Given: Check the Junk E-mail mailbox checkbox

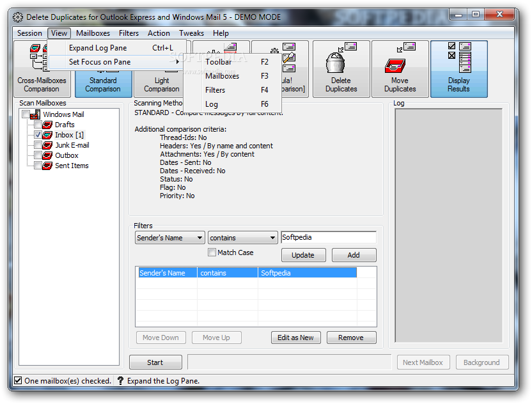Looking at the screenshot, I should 38,145.
